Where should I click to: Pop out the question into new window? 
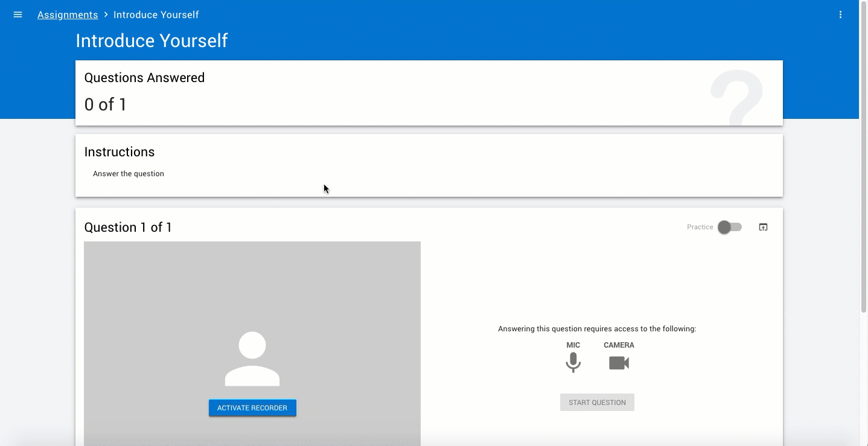(x=763, y=227)
